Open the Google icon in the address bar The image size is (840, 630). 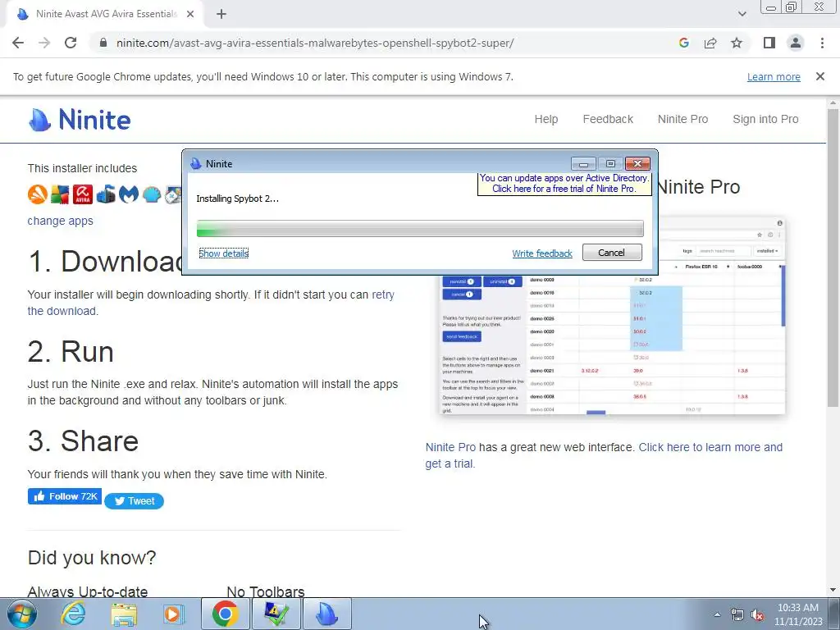click(683, 43)
